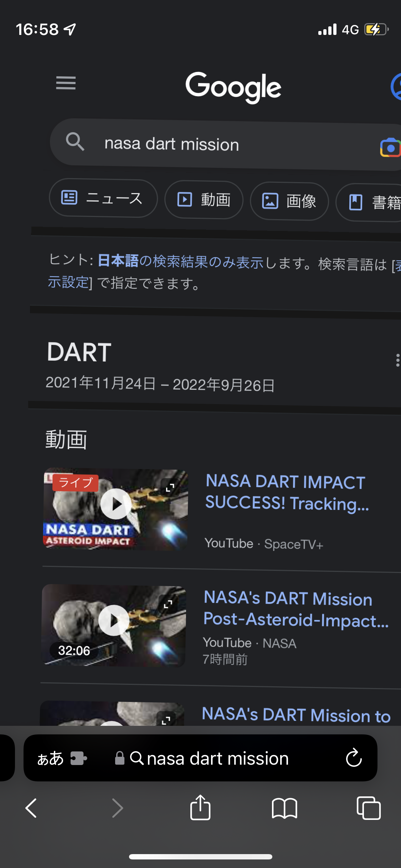401x868 pixels.
Task: Tap the 32:06 duration label
Action: click(x=74, y=651)
